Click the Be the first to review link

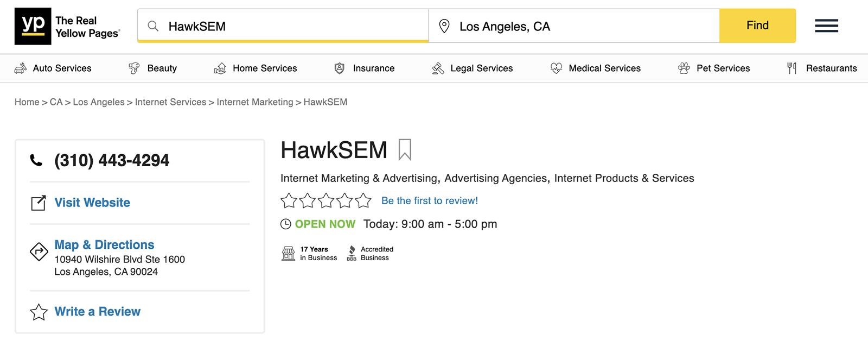pyautogui.click(x=430, y=201)
